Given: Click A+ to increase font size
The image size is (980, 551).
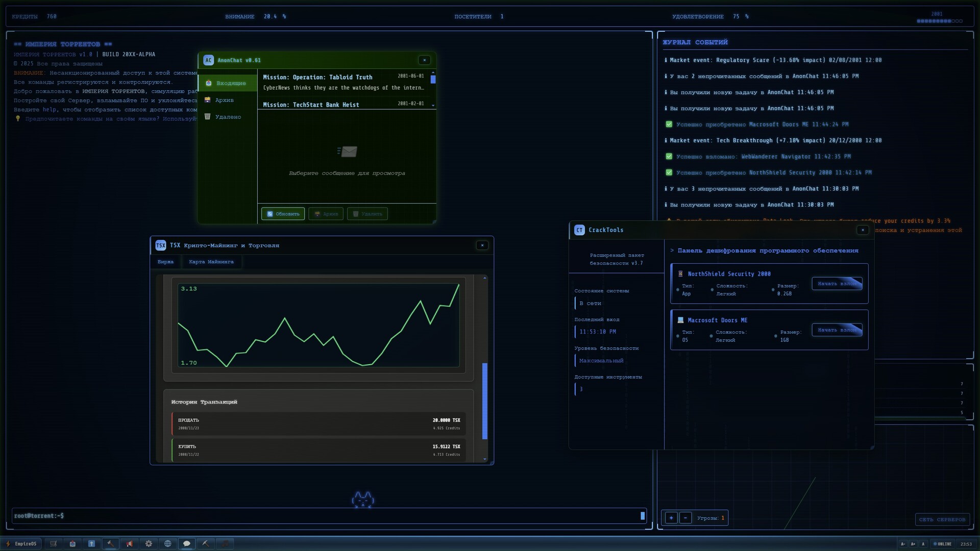Looking at the screenshot, I should (913, 544).
